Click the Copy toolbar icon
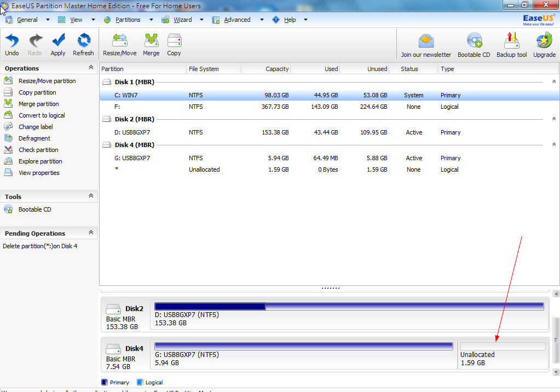The width and height of the screenshot is (560, 392). 174,40
